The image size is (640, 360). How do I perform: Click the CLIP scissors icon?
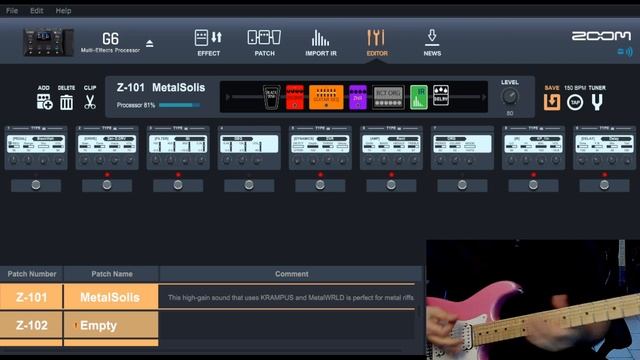click(x=90, y=102)
